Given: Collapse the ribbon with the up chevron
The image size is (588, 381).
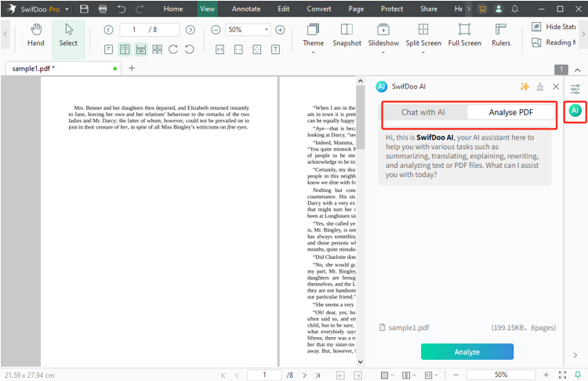Looking at the screenshot, I should click(578, 70).
